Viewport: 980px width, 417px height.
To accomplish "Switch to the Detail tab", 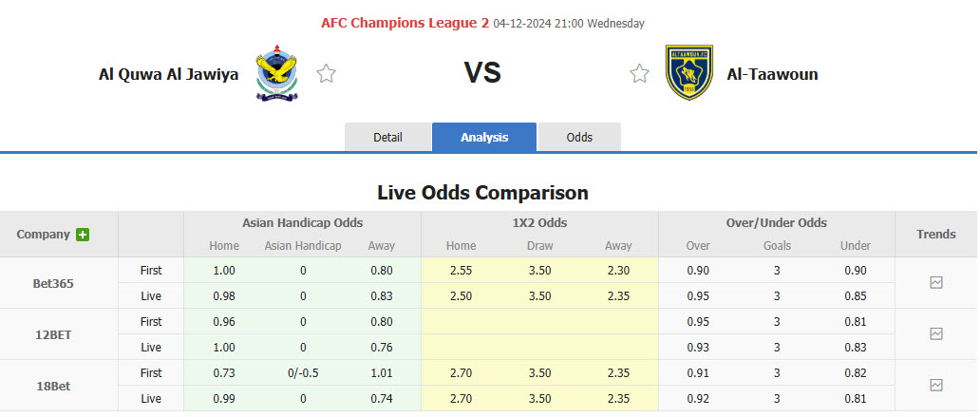I will tap(387, 137).
